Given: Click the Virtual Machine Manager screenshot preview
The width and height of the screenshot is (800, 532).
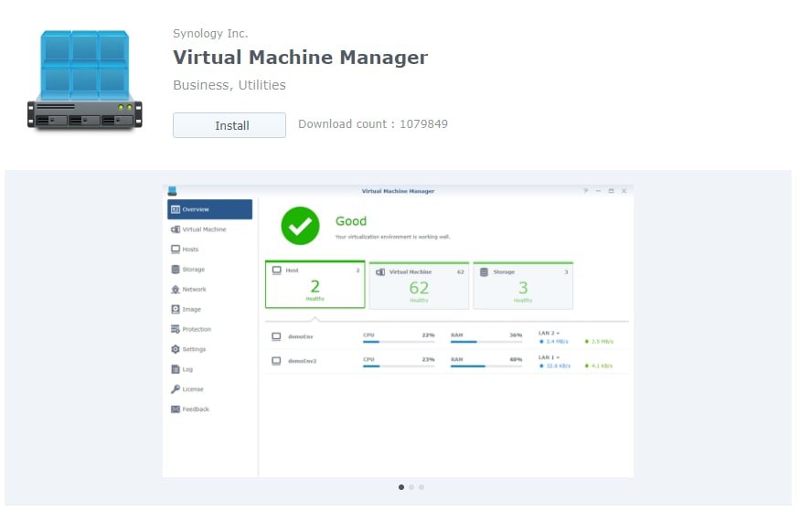Looking at the screenshot, I should [x=398, y=331].
